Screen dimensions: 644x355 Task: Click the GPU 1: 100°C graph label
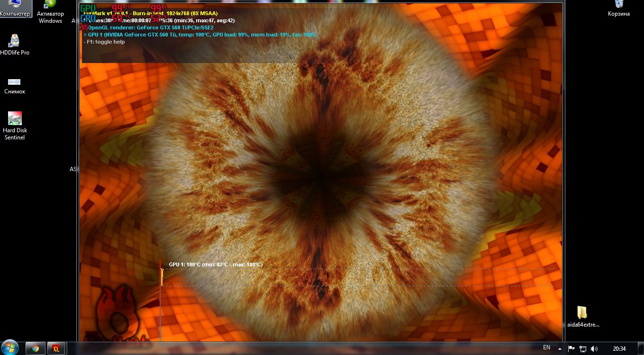click(x=216, y=264)
